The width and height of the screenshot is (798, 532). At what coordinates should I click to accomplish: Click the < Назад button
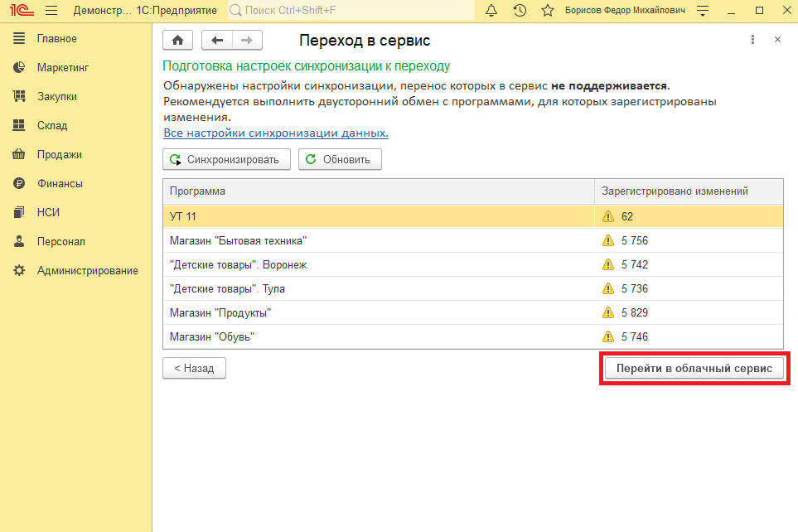[x=194, y=368]
